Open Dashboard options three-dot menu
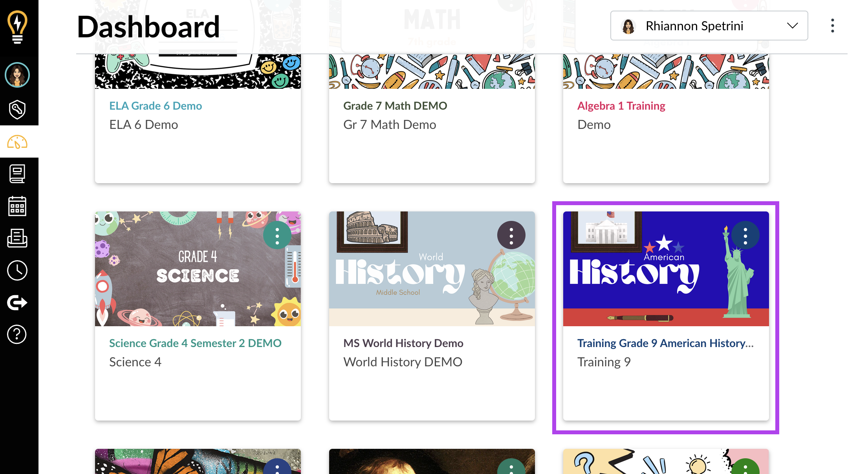868x474 pixels. [833, 26]
